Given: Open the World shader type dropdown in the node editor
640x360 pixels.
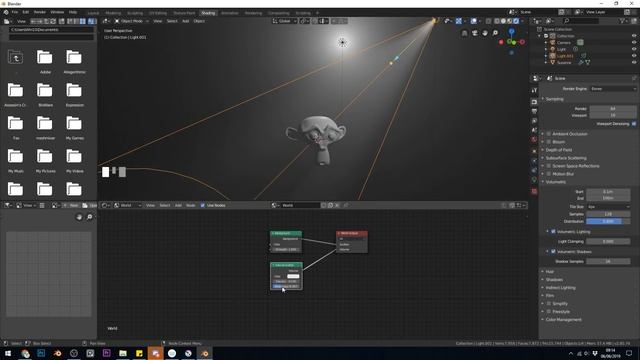Looking at the screenshot, I should [x=128, y=205].
